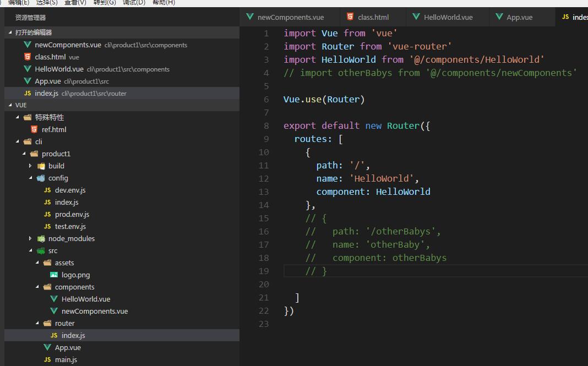Select prod.env.js in config folder
588x366 pixels.
(72, 214)
